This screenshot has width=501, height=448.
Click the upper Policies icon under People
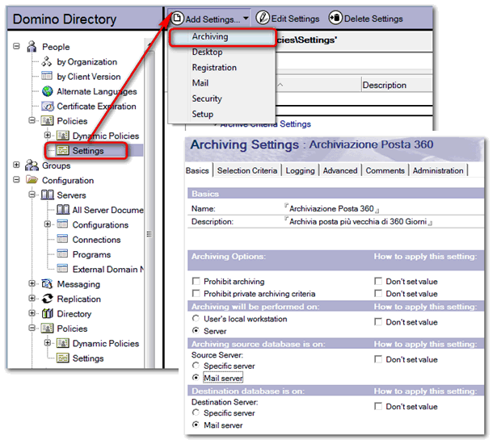48,121
